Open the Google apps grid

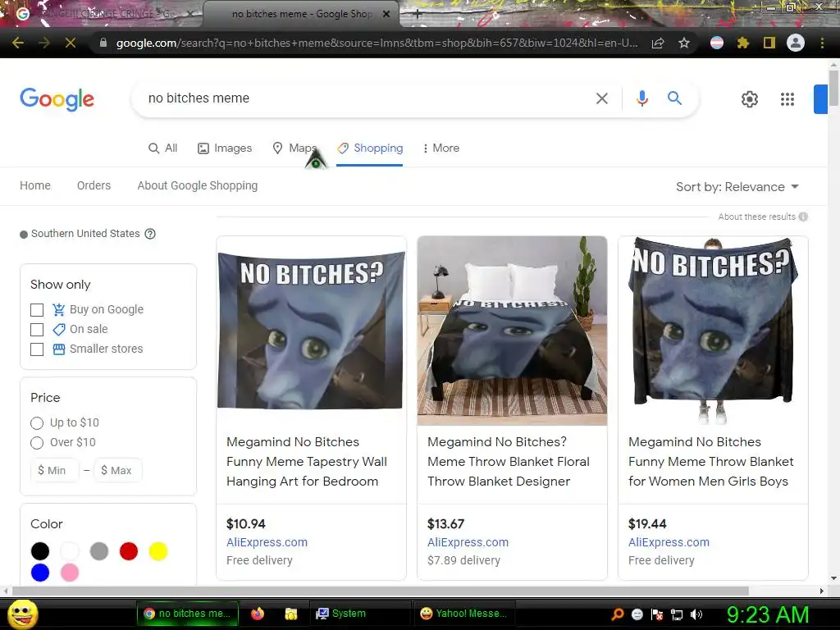tap(787, 99)
